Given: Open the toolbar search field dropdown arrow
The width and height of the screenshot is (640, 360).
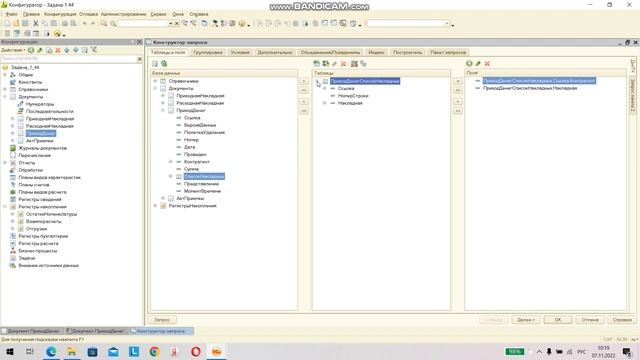Looking at the screenshot, I should pos(171,24).
